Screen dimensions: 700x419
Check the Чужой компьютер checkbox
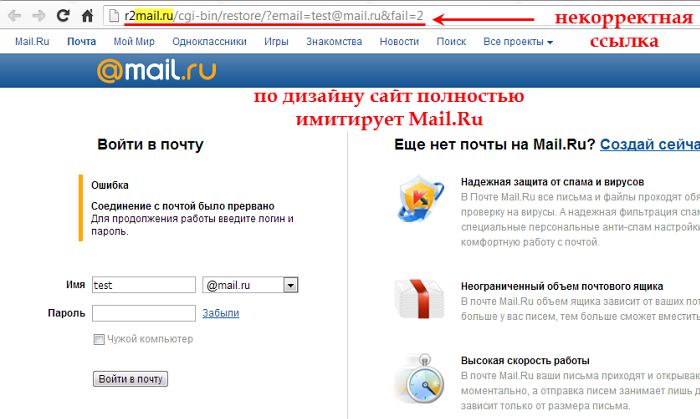click(99, 340)
